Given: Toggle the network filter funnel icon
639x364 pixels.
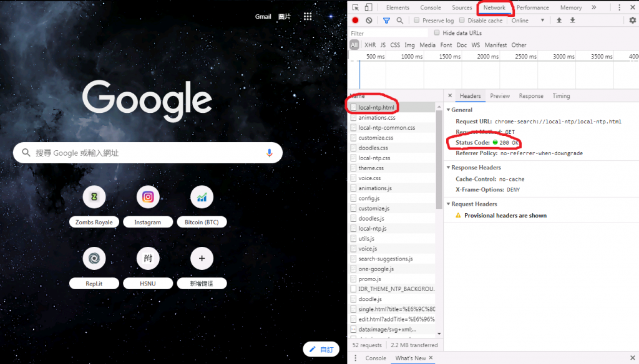Looking at the screenshot, I should 386,21.
